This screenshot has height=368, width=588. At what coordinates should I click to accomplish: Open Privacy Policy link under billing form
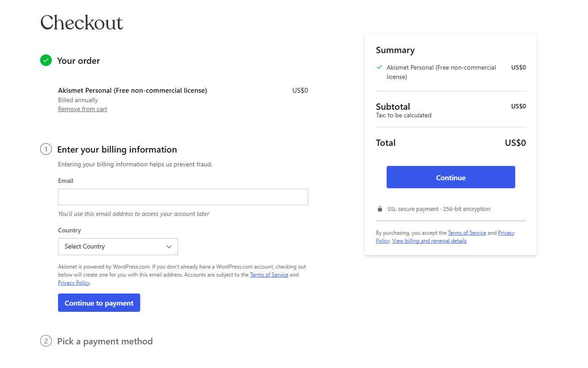74,283
